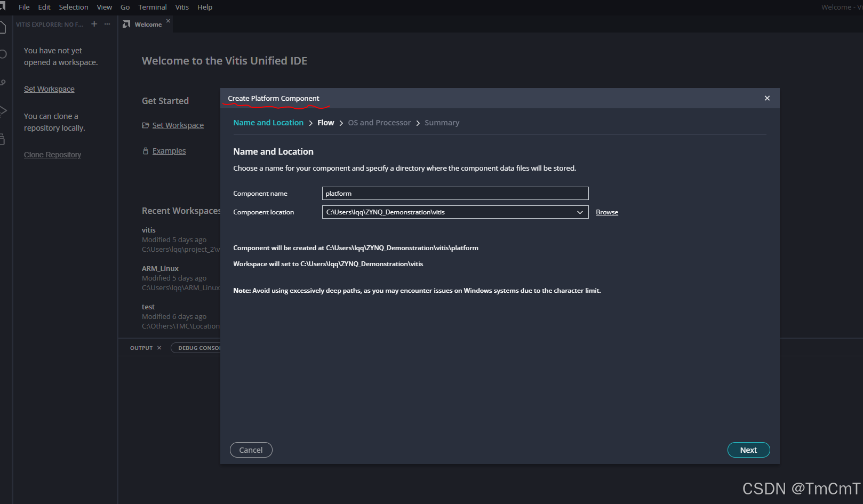Viewport: 863px width, 504px height.
Task: Click the folder icon beside Set Workspace
Action: 146,125
